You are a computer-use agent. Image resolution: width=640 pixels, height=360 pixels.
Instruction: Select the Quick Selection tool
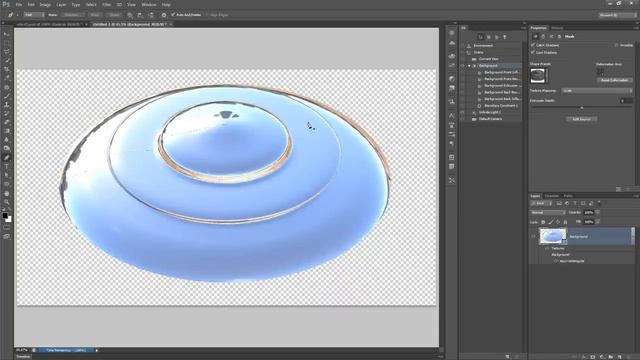7,60
